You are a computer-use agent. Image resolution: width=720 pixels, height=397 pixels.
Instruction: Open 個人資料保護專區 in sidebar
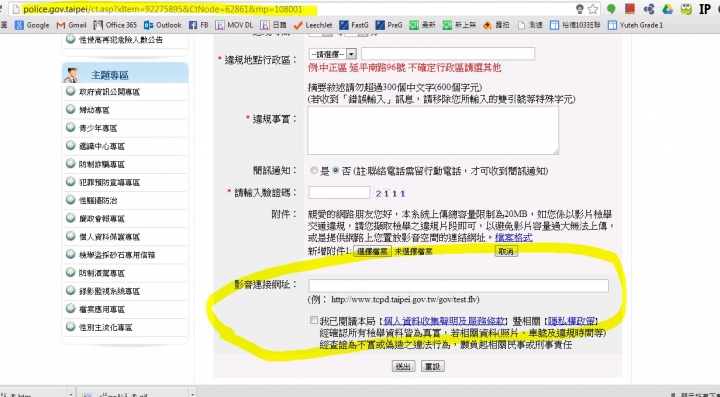109,237
